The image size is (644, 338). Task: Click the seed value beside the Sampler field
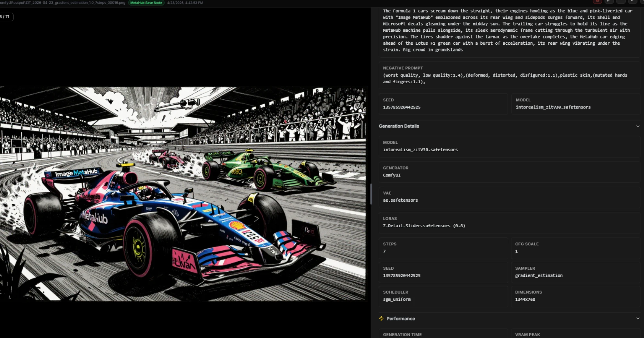(402, 276)
